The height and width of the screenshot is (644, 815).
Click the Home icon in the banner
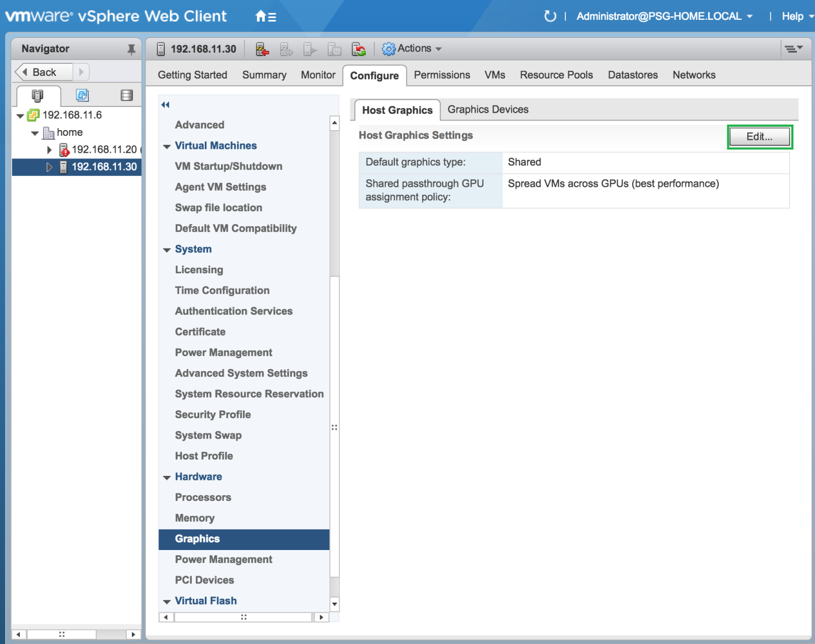[260, 16]
